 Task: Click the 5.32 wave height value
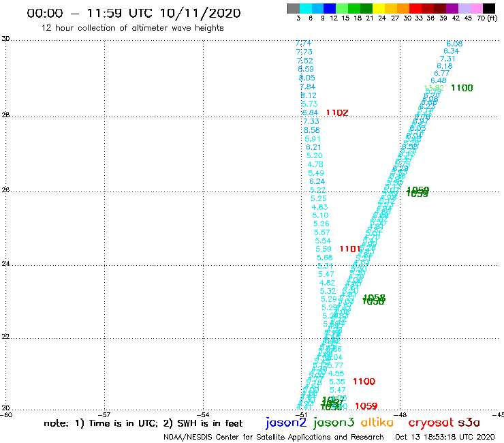pyautogui.click(x=328, y=291)
